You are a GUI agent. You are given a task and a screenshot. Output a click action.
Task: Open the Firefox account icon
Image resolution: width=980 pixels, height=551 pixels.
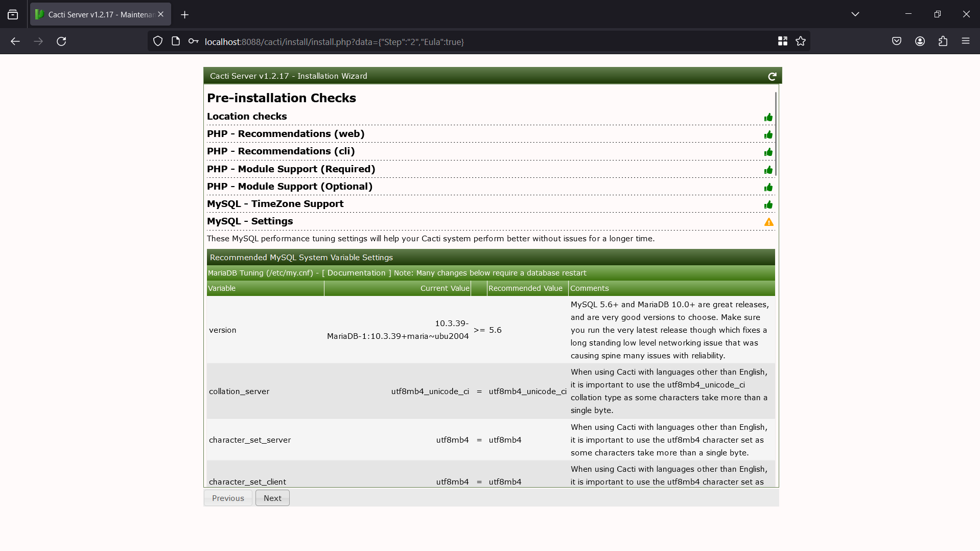pyautogui.click(x=920, y=41)
